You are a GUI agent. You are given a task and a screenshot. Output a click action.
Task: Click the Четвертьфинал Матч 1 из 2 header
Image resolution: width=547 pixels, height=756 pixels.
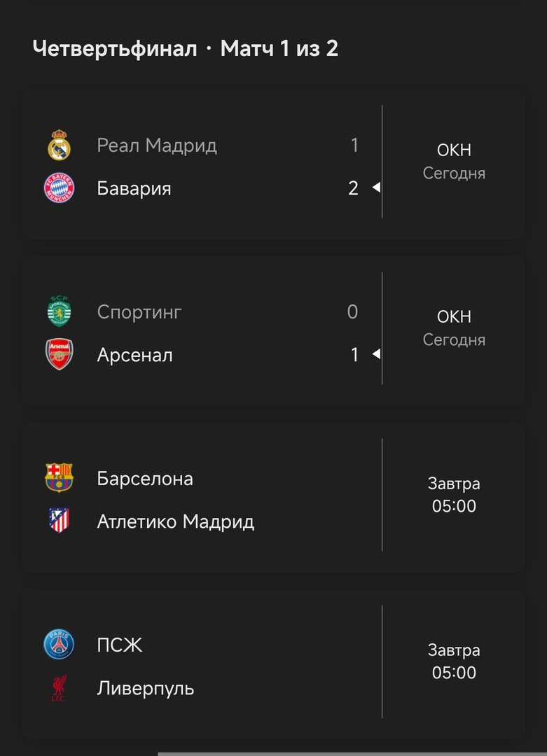point(186,49)
